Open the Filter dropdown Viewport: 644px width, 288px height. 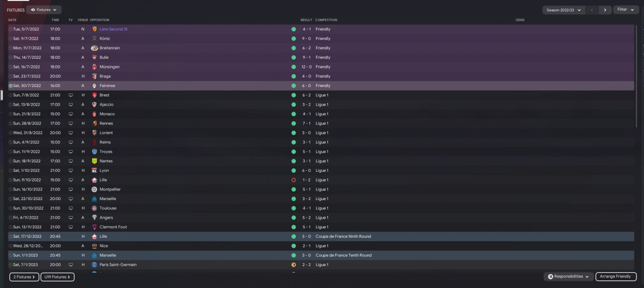(626, 10)
